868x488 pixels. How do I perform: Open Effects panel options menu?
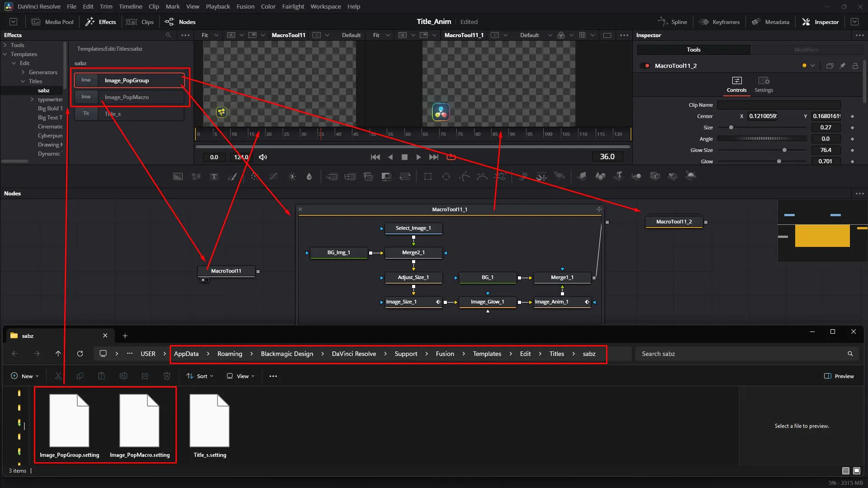[x=185, y=35]
